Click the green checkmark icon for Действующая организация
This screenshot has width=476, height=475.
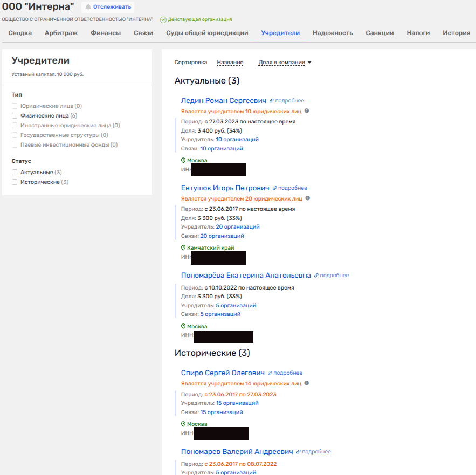pyautogui.click(x=163, y=19)
